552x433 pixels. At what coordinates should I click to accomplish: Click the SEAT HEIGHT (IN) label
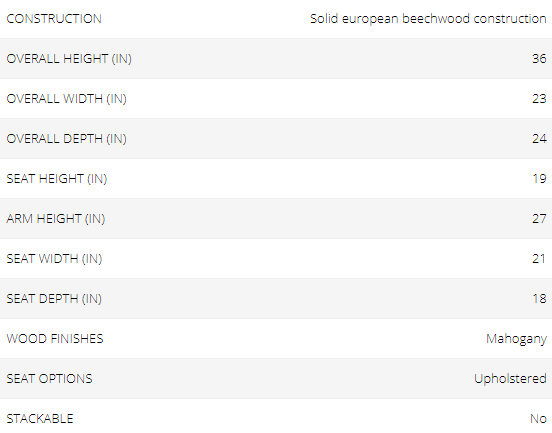tap(57, 178)
